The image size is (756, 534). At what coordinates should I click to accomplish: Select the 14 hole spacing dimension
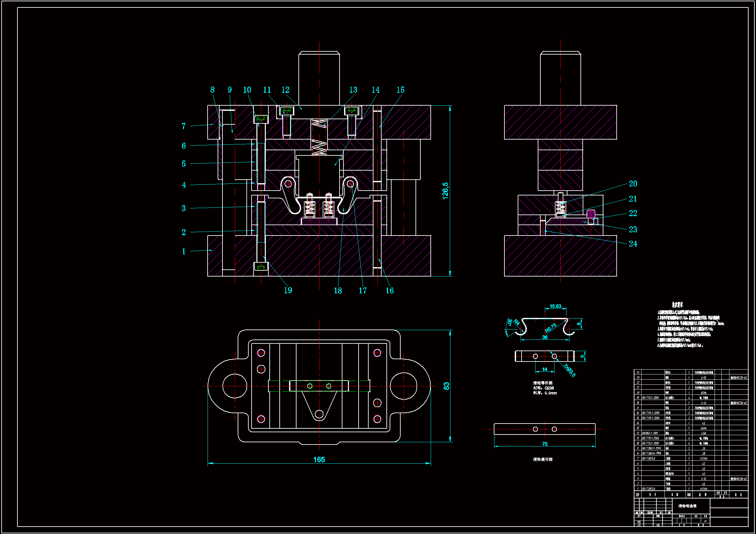click(545, 369)
